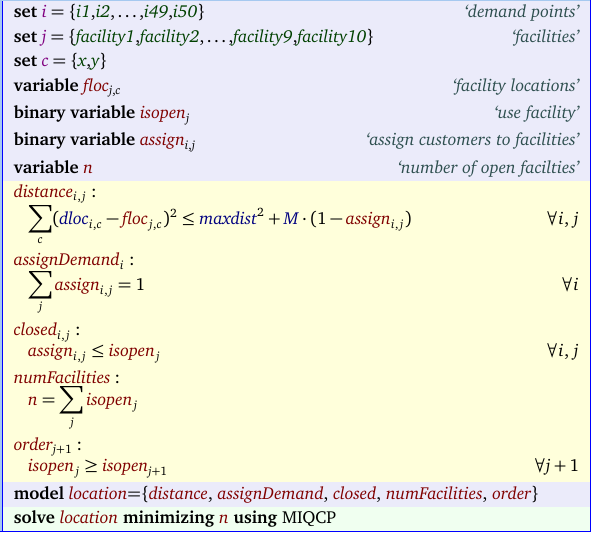The width and height of the screenshot is (592, 534).
Task: Click the 'facility locations' comment
Action: (x=516, y=86)
